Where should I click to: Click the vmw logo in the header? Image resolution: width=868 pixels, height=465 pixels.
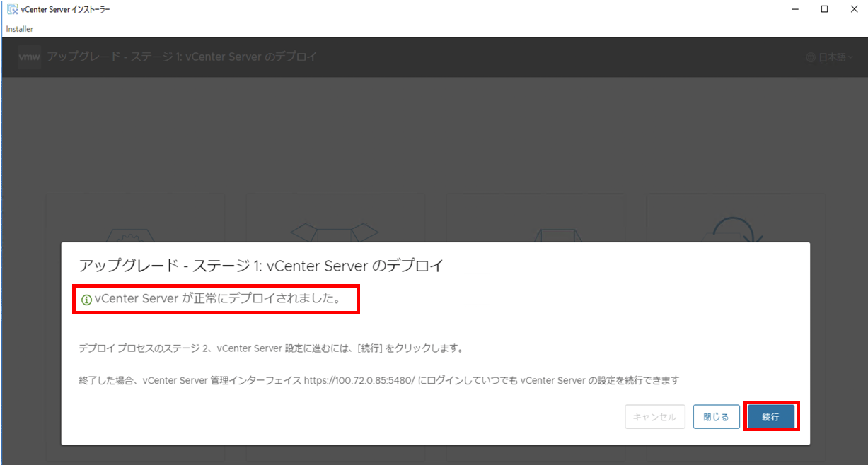pyautogui.click(x=30, y=57)
